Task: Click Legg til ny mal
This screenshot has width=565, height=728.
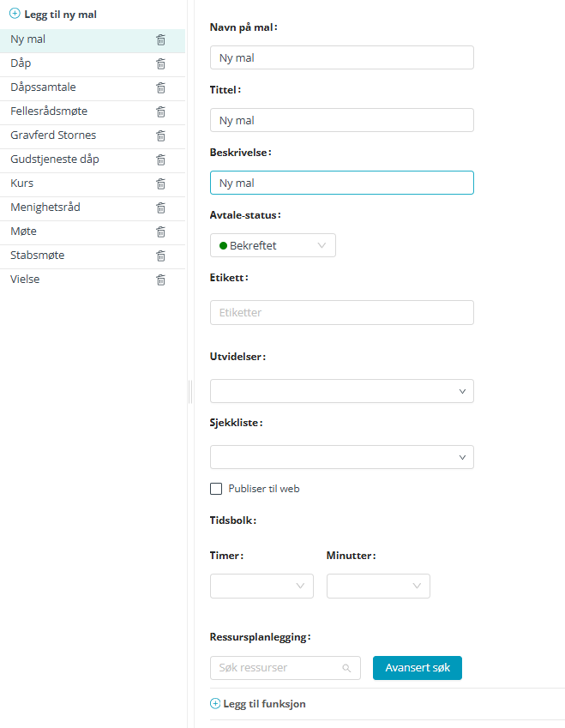Action: [x=53, y=15]
